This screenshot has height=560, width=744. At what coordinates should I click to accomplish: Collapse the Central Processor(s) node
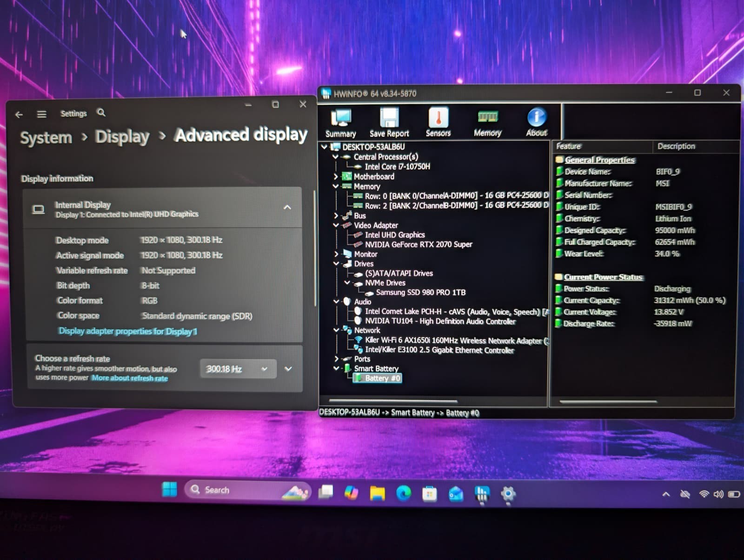pos(335,157)
